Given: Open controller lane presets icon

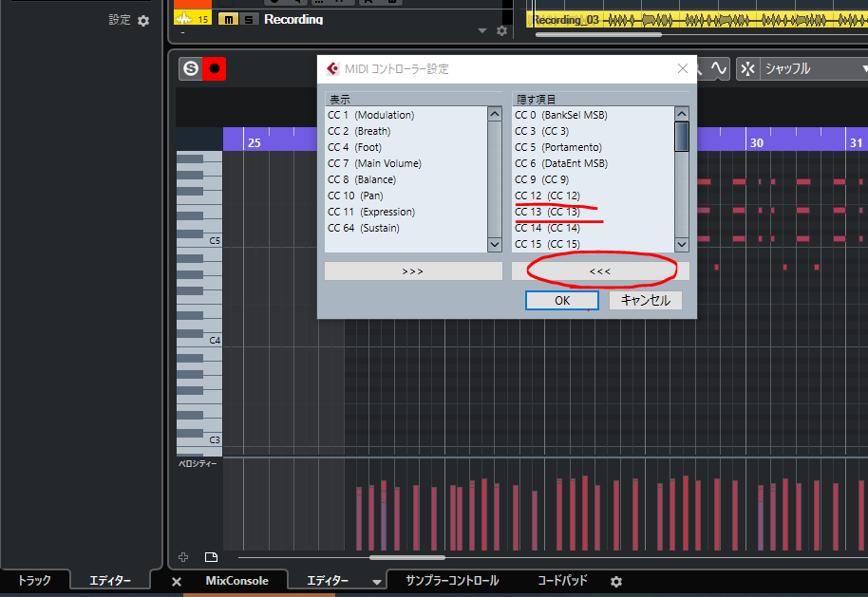Looking at the screenshot, I should 211,557.
